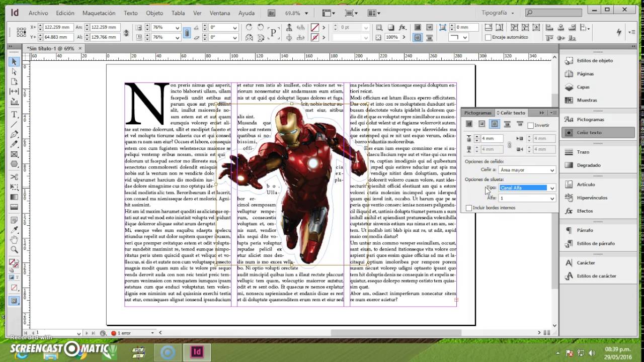Select the Hand tool
This screenshot has width=644, height=362.
click(x=14, y=240)
